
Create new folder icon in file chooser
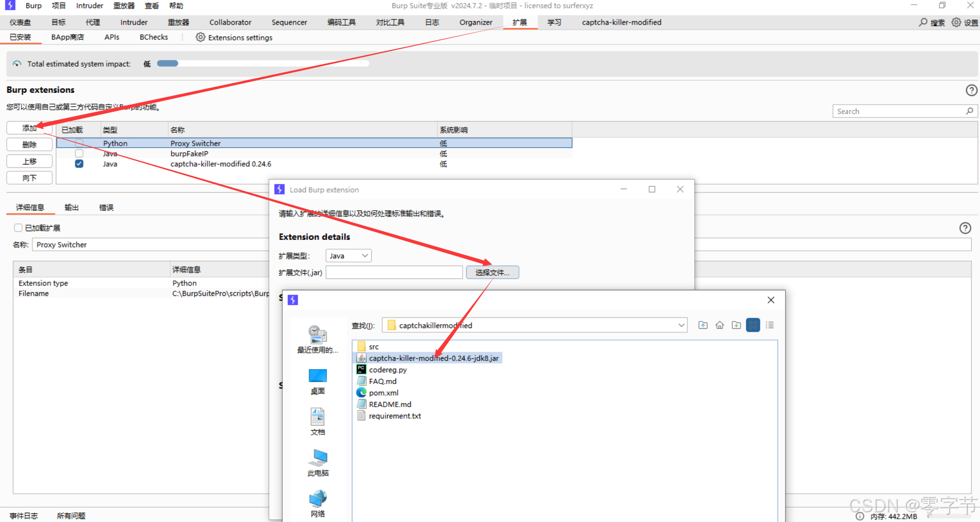736,325
